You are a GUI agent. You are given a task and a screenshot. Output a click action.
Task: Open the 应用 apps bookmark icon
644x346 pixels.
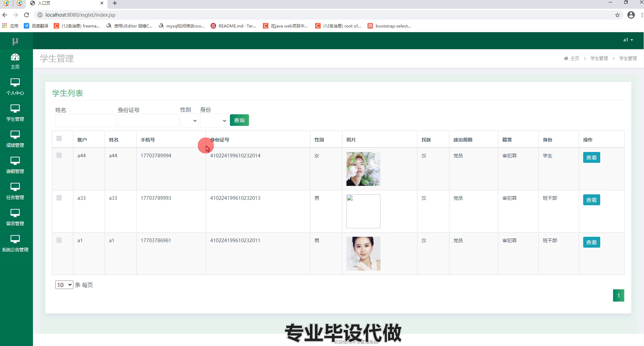pos(10,26)
